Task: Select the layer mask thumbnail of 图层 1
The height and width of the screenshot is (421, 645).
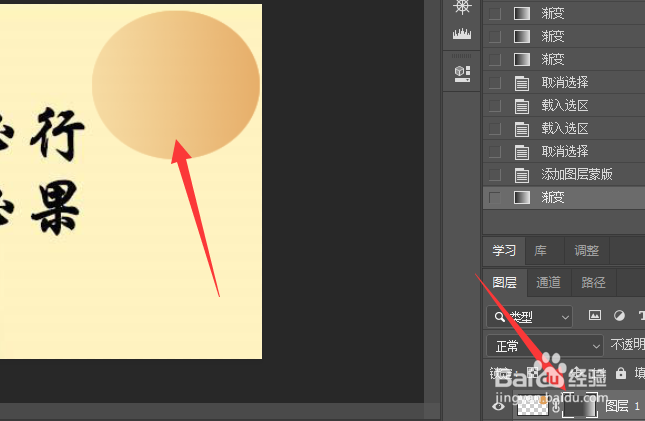Action: (580, 407)
